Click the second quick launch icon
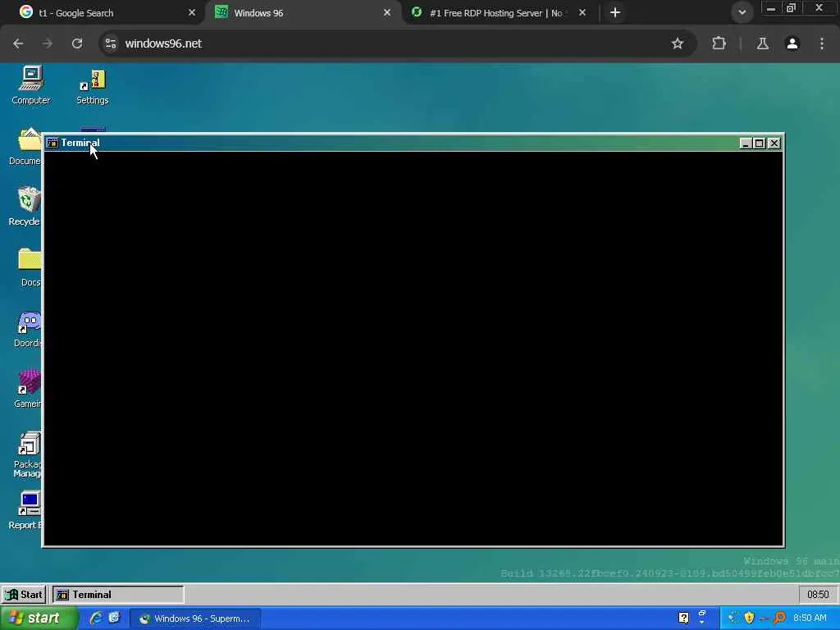The height and width of the screenshot is (630, 840). [x=114, y=618]
